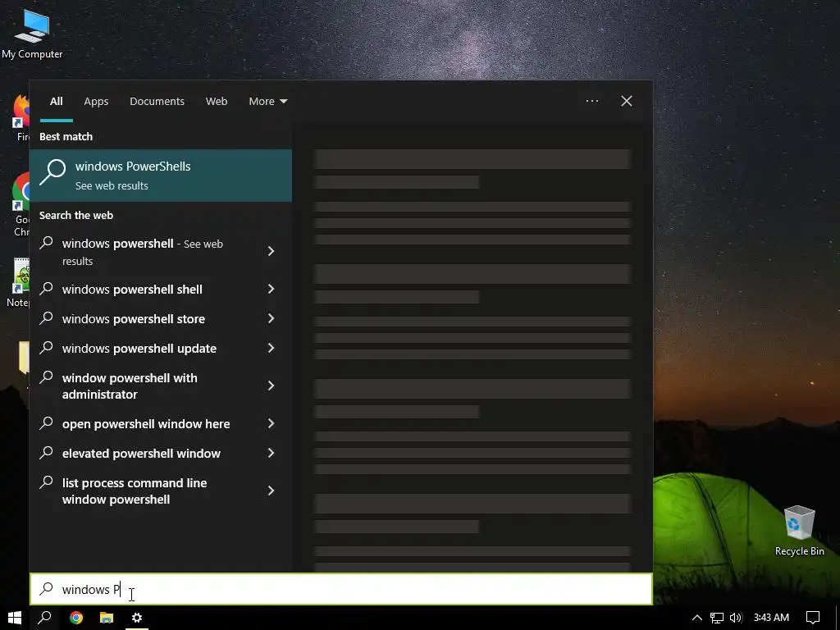840x630 pixels.
Task: Expand arrow for 'list process command line'
Action: (x=271, y=491)
